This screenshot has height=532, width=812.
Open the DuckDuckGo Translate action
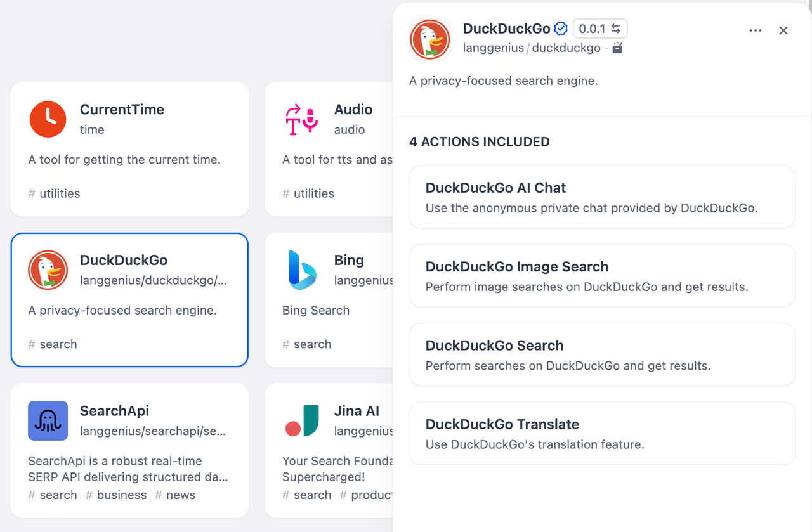pyautogui.click(x=601, y=433)
